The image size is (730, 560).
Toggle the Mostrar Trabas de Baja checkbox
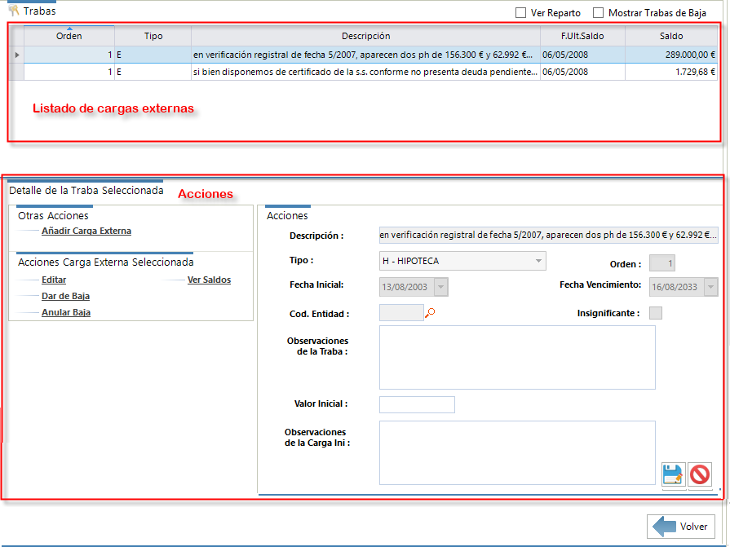coord(598,13)
